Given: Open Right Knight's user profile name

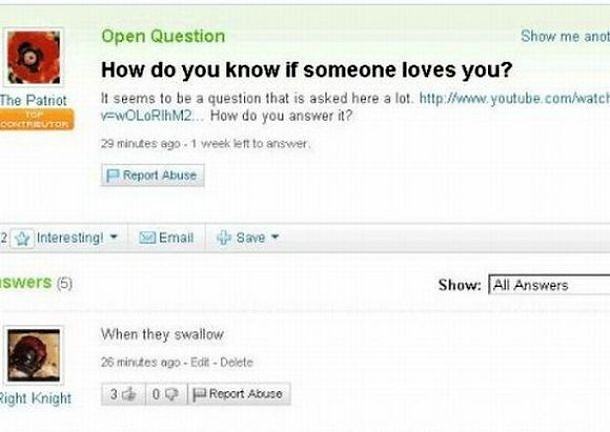Looking at the screenshot, I should click(x=35, y=398).
